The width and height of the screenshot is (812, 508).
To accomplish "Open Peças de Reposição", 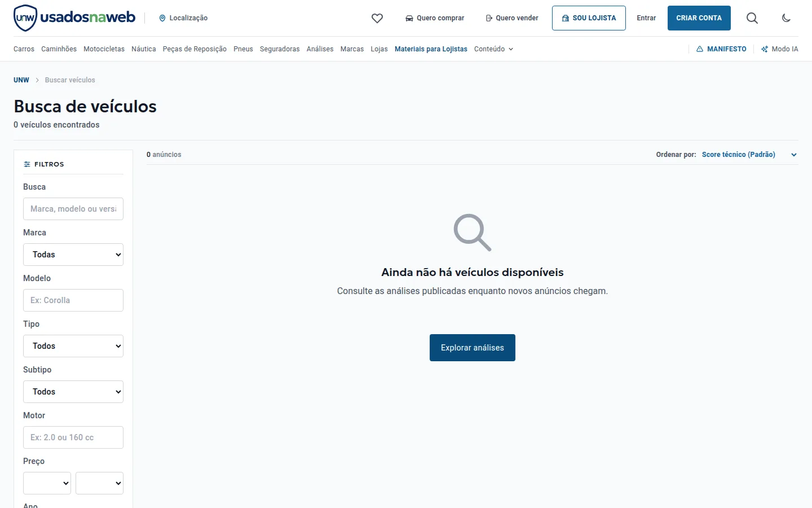I will point(195,49).
